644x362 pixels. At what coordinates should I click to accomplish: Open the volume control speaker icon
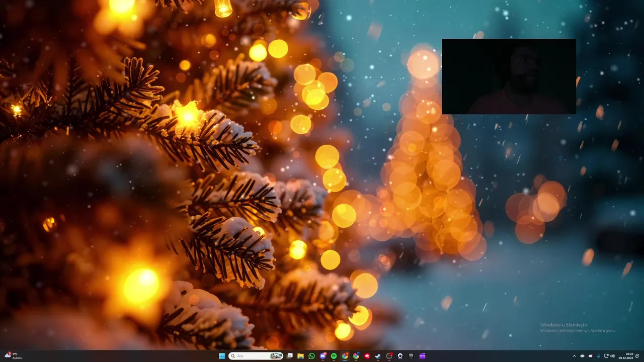[x=612, y=356]
